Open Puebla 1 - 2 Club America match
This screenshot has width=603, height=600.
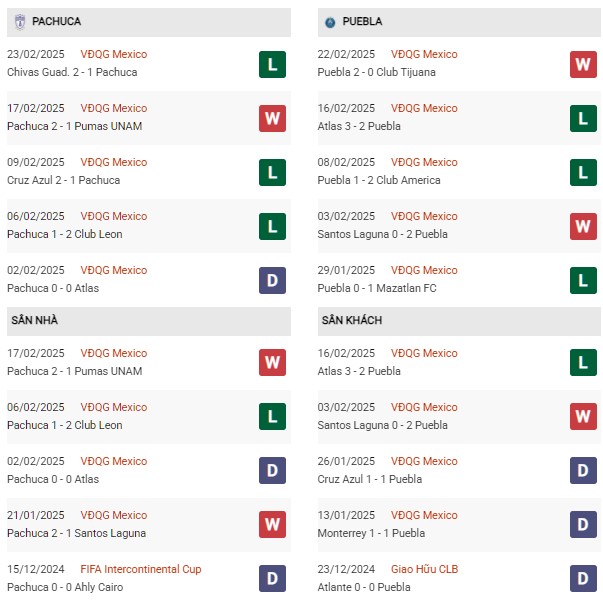379,180
